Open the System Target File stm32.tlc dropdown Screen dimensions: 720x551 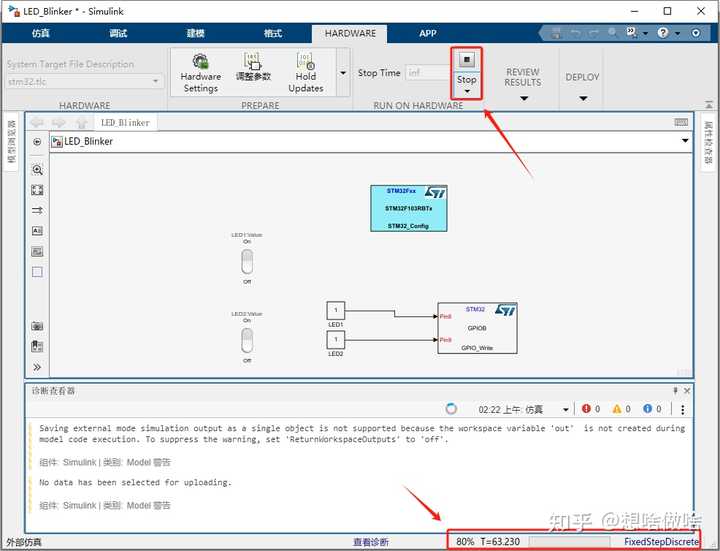pyautogui.click(x=85, y=82)
